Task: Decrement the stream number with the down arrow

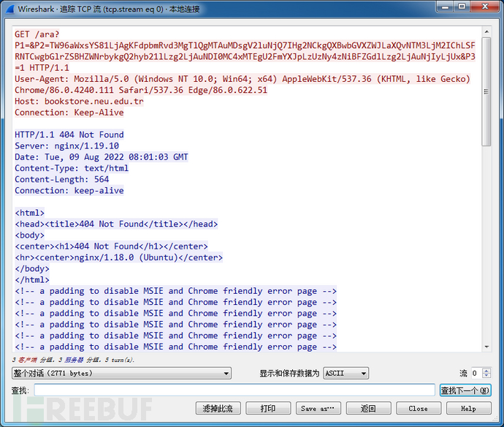Action: tap(486, 376)
